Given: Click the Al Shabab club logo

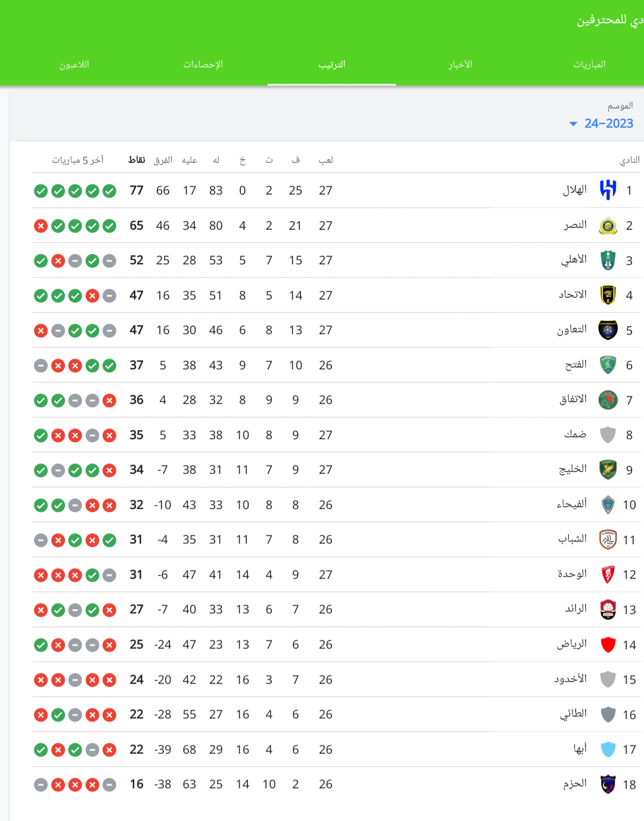Looking at the screenshot, I should tap(608, 539).
